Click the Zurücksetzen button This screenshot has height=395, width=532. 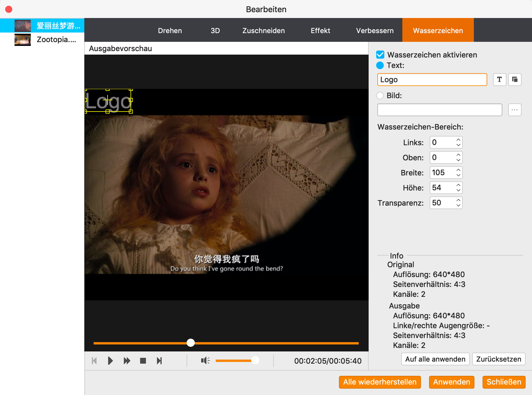coord(499,359)
